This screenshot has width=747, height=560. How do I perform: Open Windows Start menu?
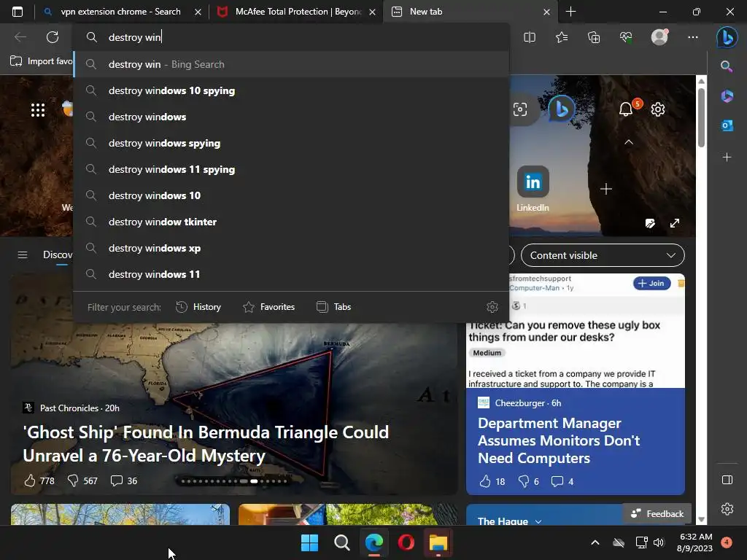click(x=309, y=542)
